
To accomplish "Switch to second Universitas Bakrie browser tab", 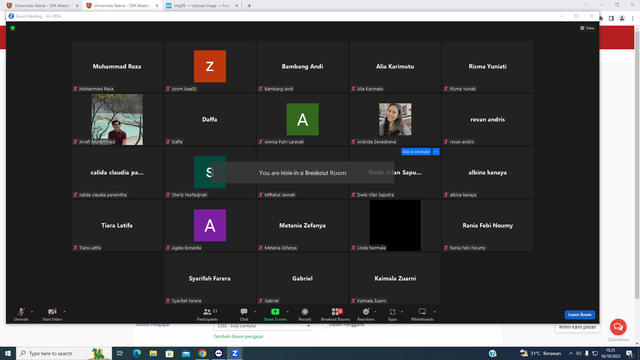I will tap(122, 5).
